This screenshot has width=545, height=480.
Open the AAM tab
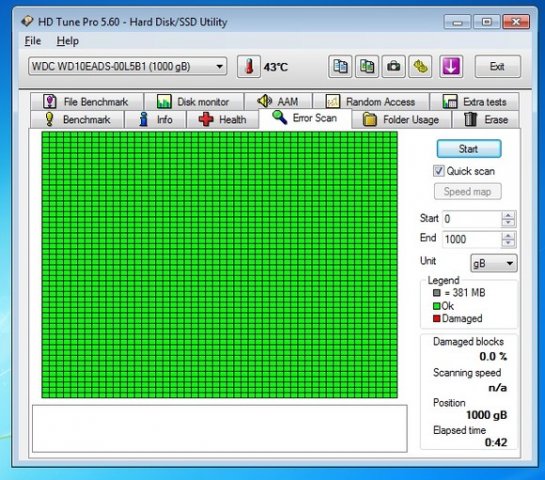[x=278, y=102]
